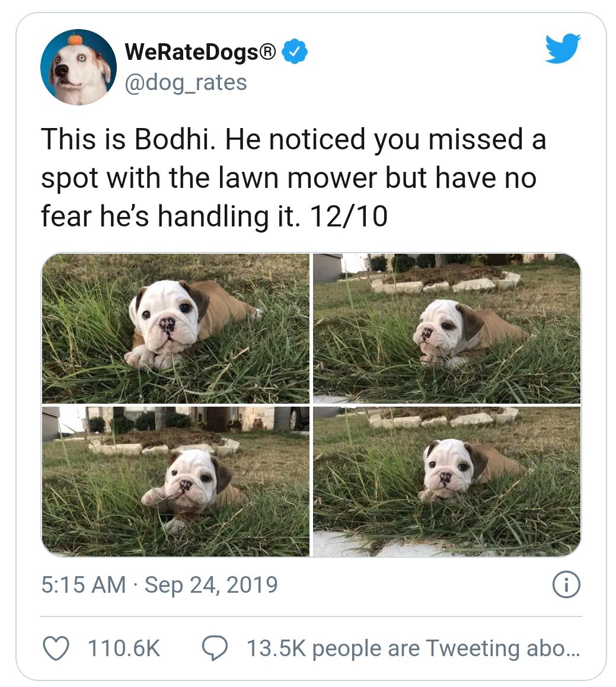Click the Twitter bird logo
This screenshot has width=616, height=687.
[x=563, y=48]
